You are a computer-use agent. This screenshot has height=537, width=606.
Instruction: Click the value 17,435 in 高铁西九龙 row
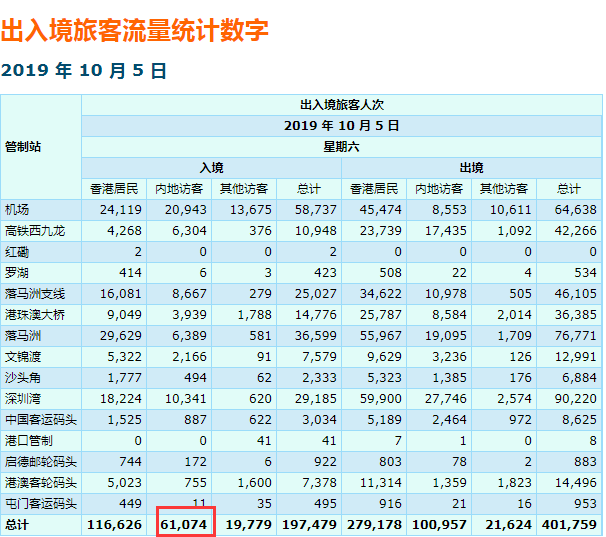[x=446, y=231]
